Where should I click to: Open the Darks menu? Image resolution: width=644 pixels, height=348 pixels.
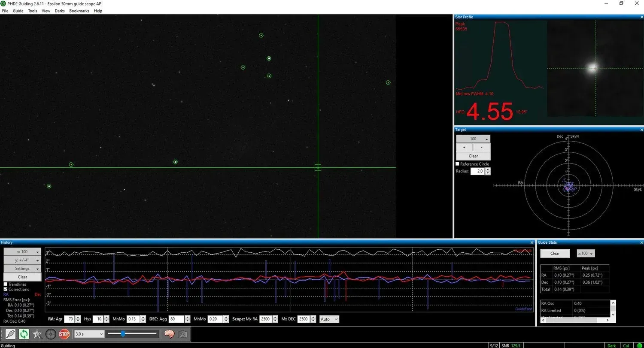point(60,11)
